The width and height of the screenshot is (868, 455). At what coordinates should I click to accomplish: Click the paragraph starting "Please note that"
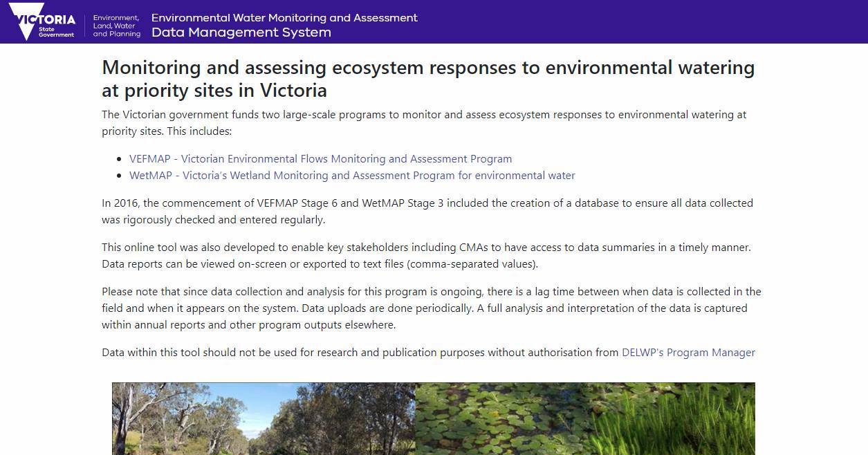point(431,308)
